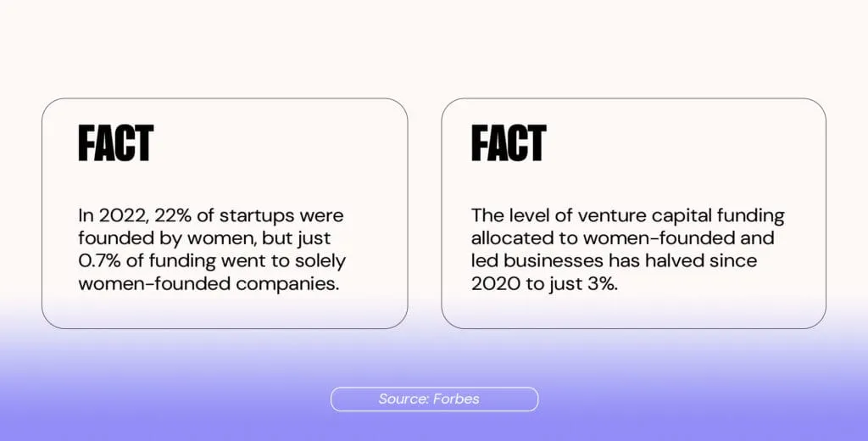Click the line 'women-founded companies.'
868x441 pixels.
coord(209,283)
